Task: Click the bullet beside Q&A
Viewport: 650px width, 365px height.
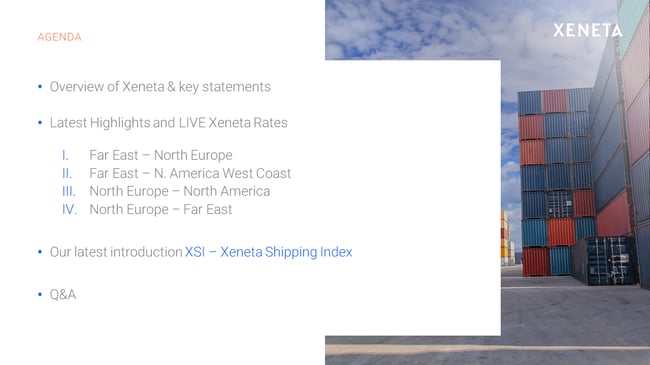Action: [40, 294]
